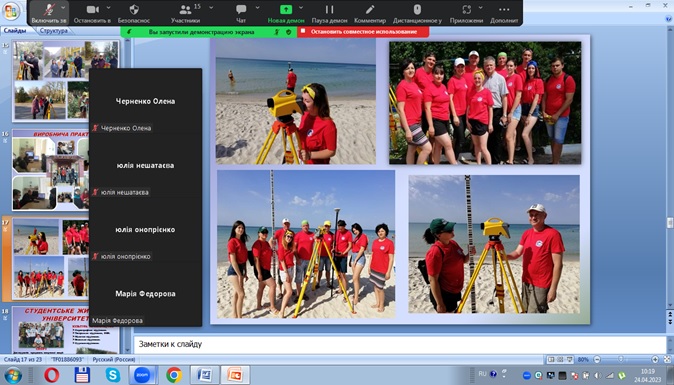Click the 'TF01886093' theme name in status bar
The image size is (674, 385).
click(x=67, y=359)
